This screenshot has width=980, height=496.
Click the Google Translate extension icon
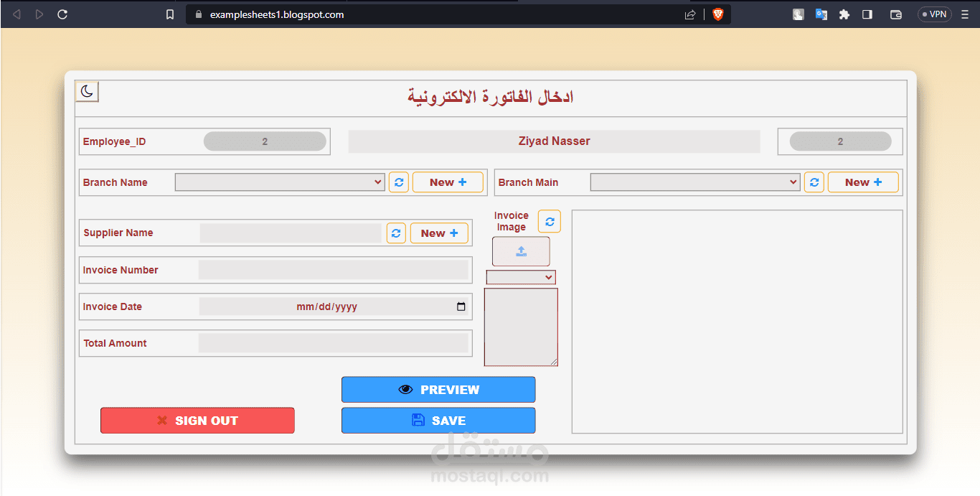tap(821, 14)
